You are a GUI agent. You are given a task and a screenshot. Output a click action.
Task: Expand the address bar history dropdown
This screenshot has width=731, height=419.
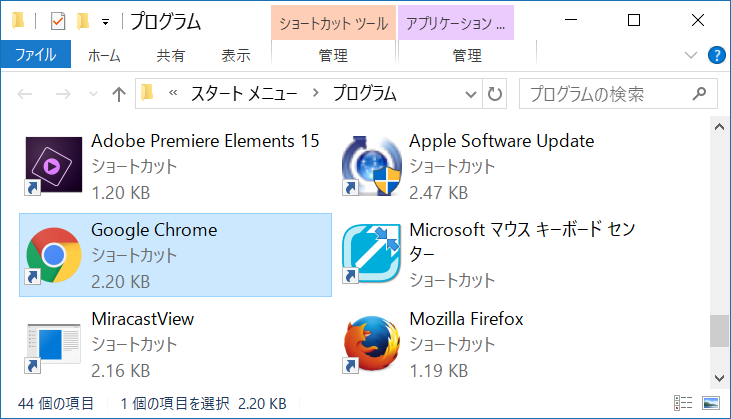pyautogui.click(x=471, y=94)
